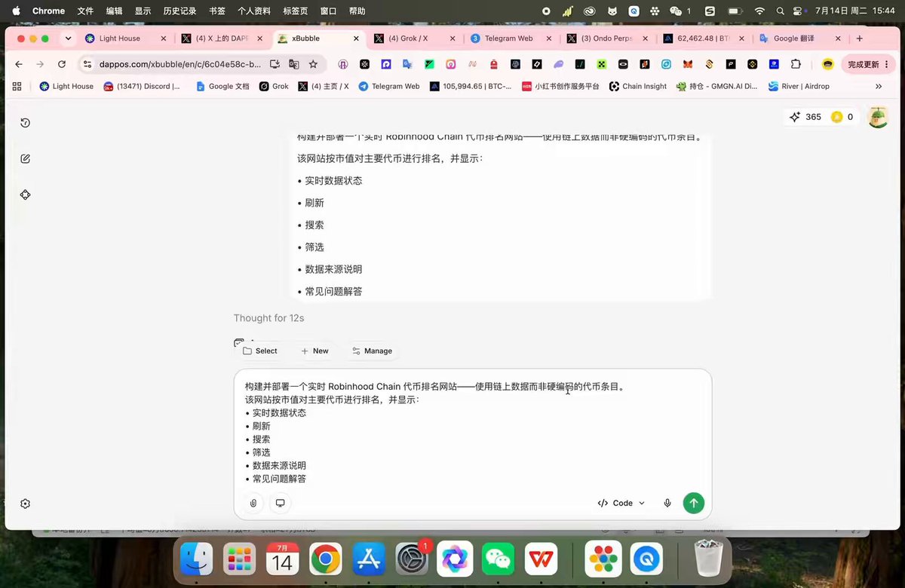Open the River | Airdrop bookmark
The image size is (905, 588).
click(799, 86)
